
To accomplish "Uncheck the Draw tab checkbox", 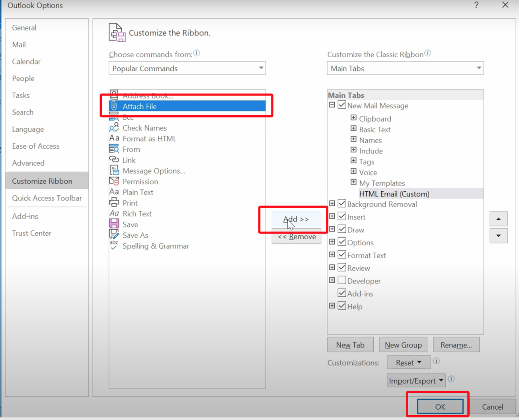I will click(342, 229).
